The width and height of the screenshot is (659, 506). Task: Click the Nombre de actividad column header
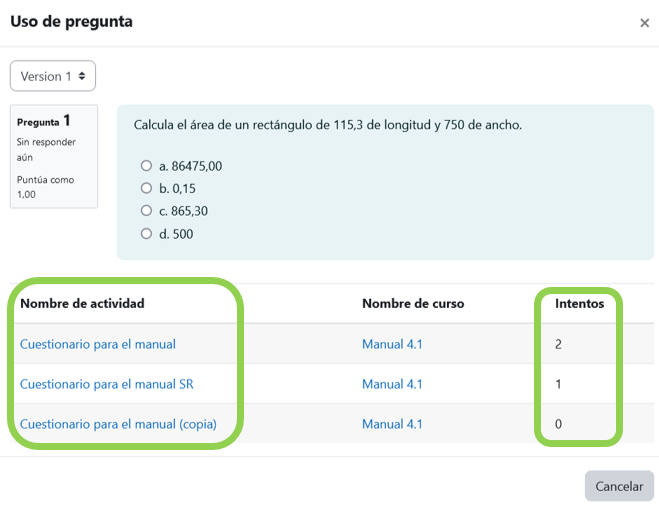[x=82, y=303]
